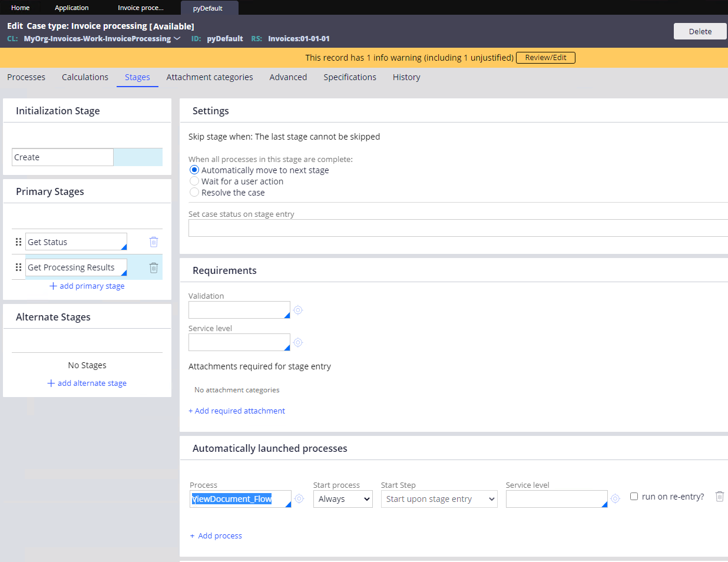Delete the Get Status stage
Screen dimensions: 728x562
tap(154, 242)
